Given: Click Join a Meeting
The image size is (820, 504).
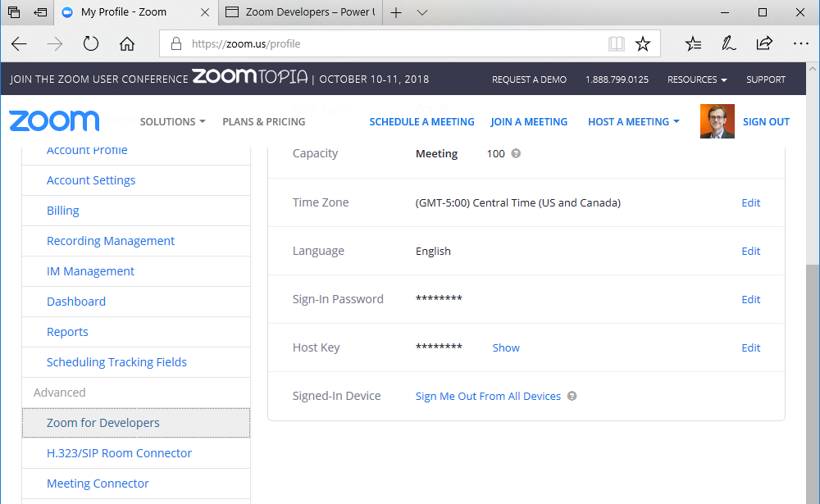Looking at the screenshot, I should click(x=529, y=122).
